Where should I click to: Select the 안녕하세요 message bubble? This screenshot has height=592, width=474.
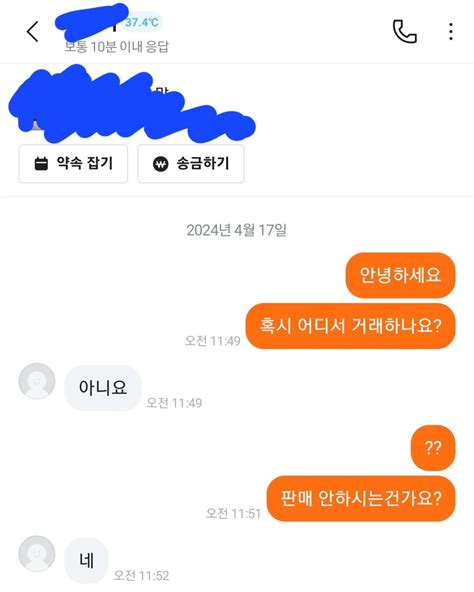point(400,275)
